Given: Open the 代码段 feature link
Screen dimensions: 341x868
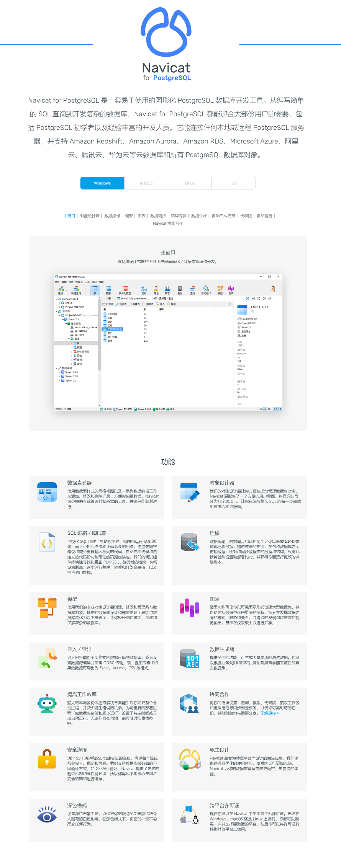Looking at the screenshot, I should click(246, 216).
